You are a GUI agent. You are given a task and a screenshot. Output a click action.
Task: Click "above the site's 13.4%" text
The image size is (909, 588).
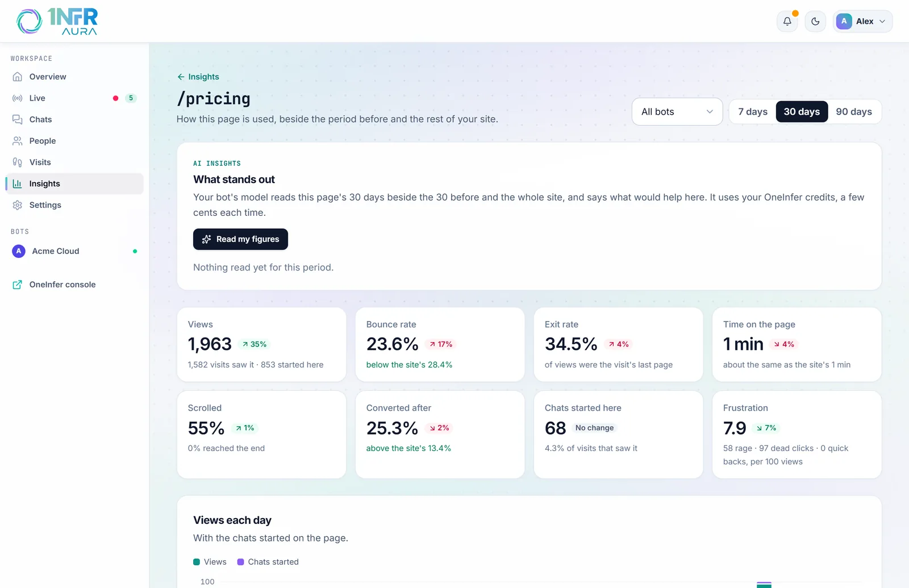[x=408, y=448]
